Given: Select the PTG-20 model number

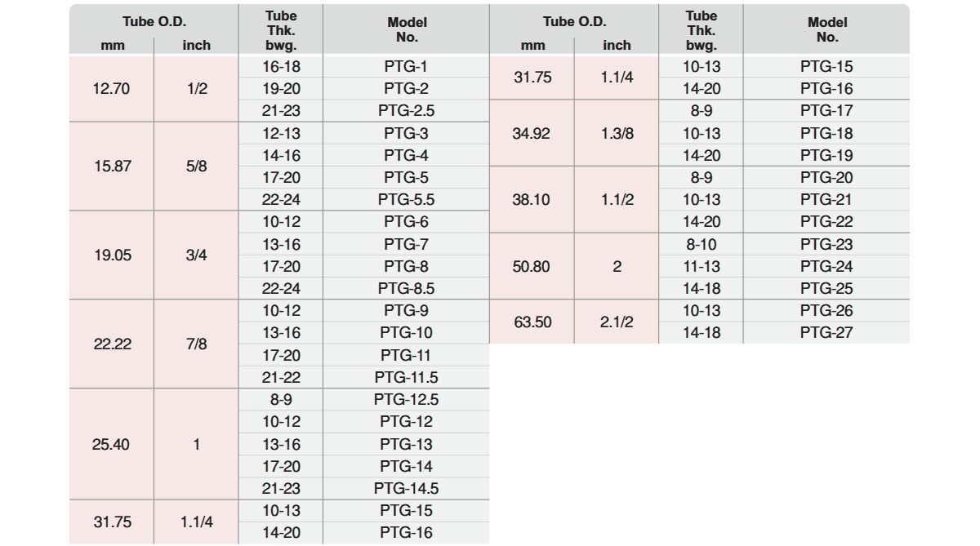Looking at the screenshot, I should (x=826, y=177).
